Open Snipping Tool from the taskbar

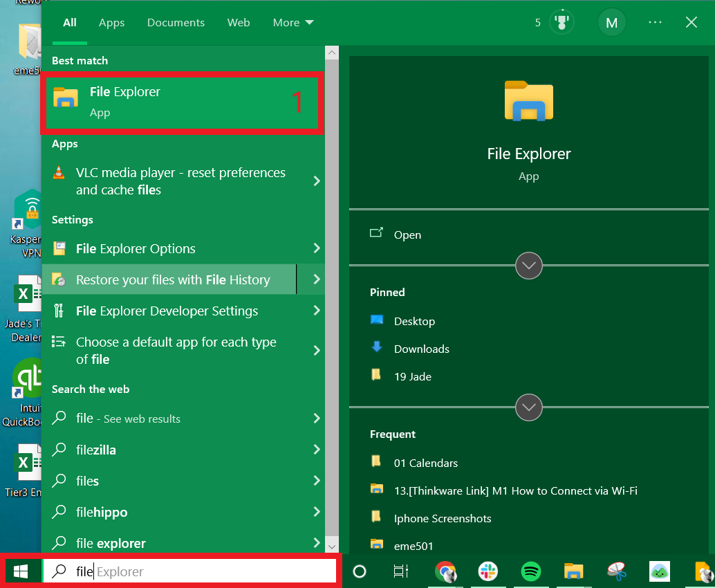tap(617, 571)
